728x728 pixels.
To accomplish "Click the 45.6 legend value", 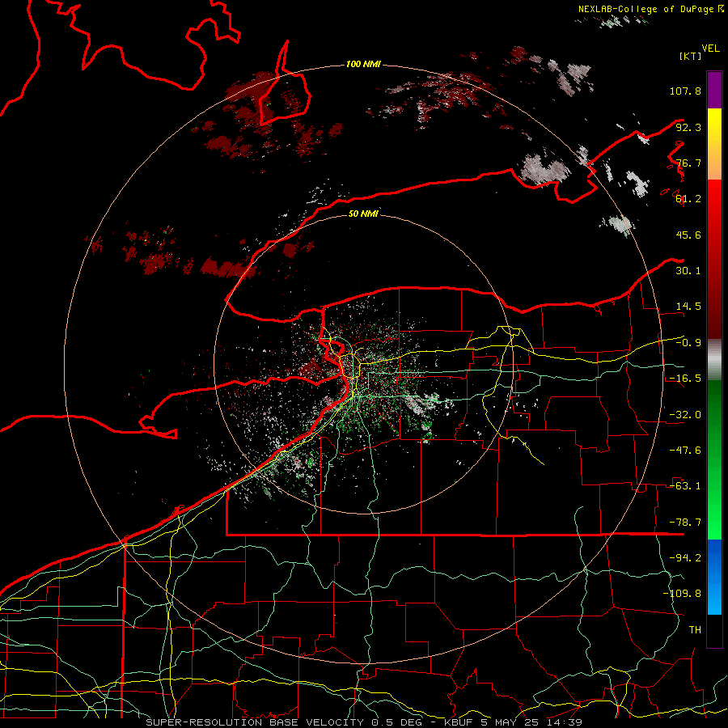I will [688, 235].
